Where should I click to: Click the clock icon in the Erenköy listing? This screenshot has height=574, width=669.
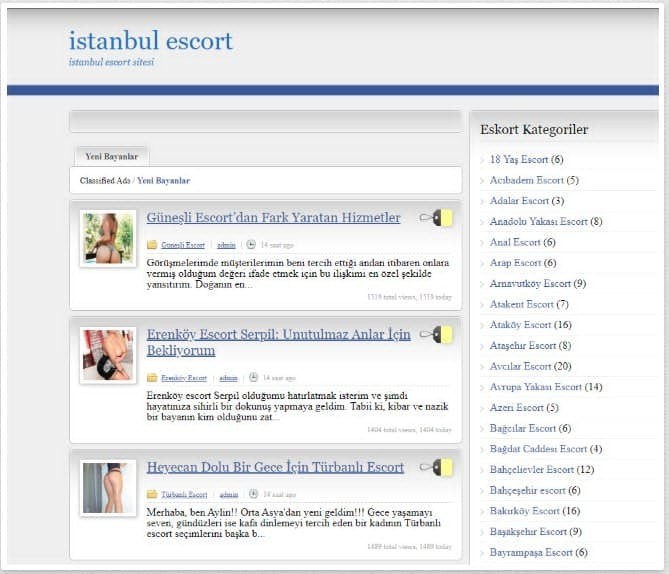[x=253, y=377]
